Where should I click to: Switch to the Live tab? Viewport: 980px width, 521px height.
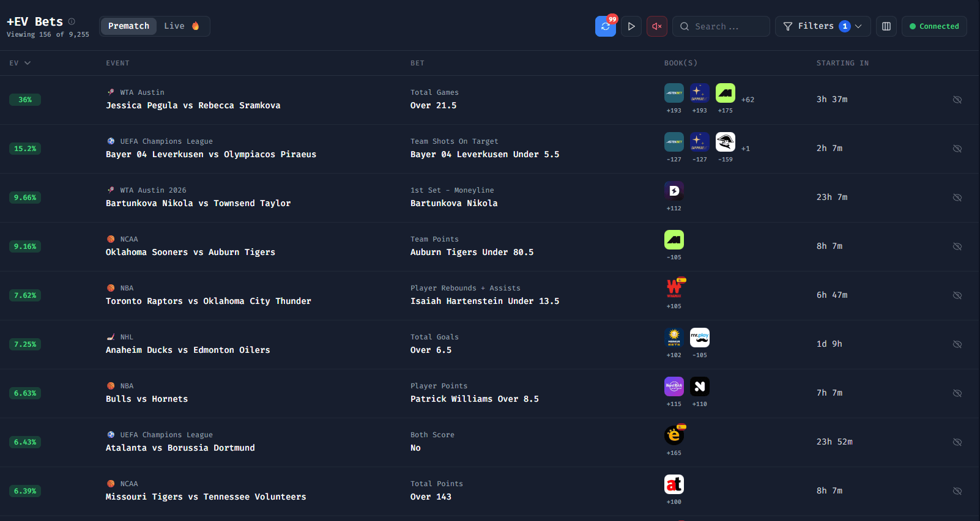pyautogui.click(x=182, y=26)
